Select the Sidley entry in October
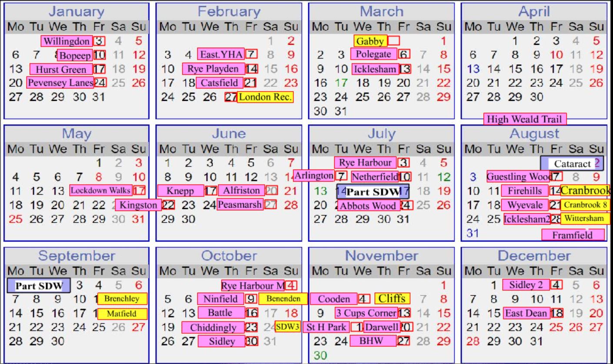 pos(221,341)
